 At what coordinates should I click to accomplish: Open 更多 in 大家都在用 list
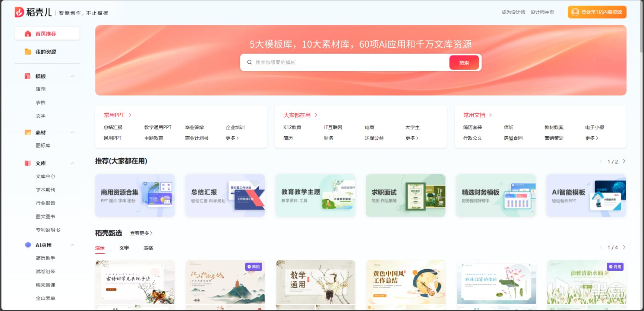(412, 138)
